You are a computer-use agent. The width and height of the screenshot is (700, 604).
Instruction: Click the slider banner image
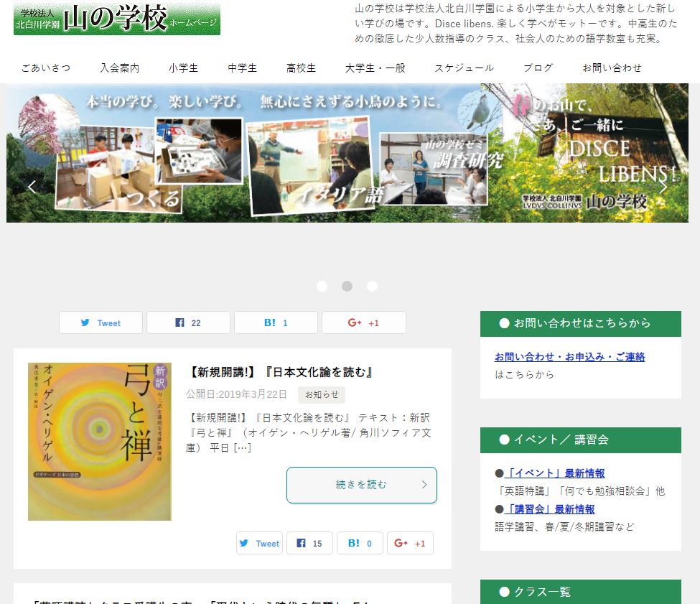[x=347, y=153]
